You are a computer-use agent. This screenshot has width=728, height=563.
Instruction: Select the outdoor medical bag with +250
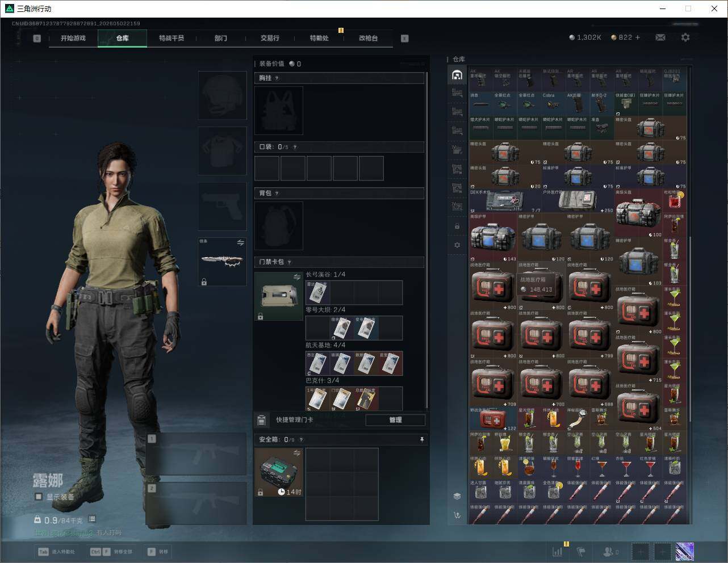pyautogui.click(x=578, y=201)
